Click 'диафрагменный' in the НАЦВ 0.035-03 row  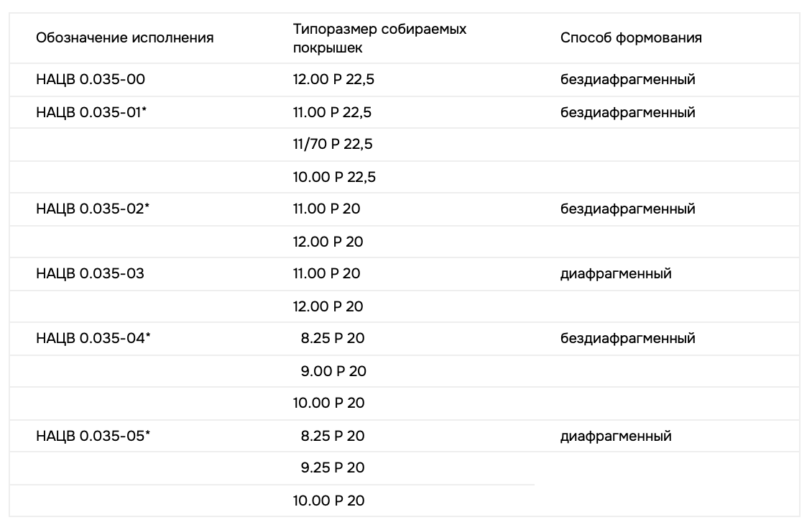(616, 274)
